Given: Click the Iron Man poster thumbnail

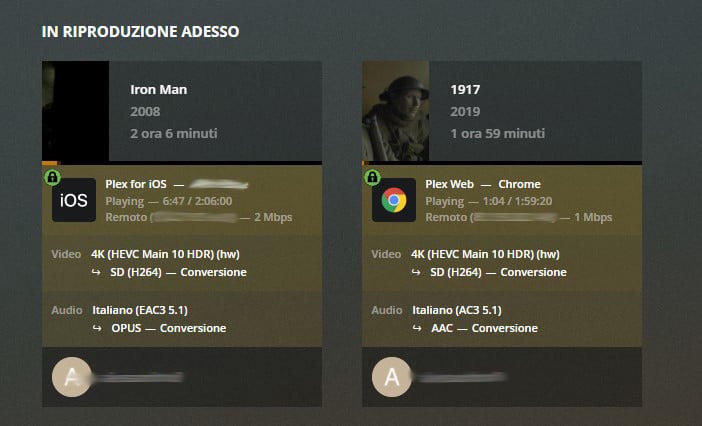Looking at the screenshot, I should [75, 111].
